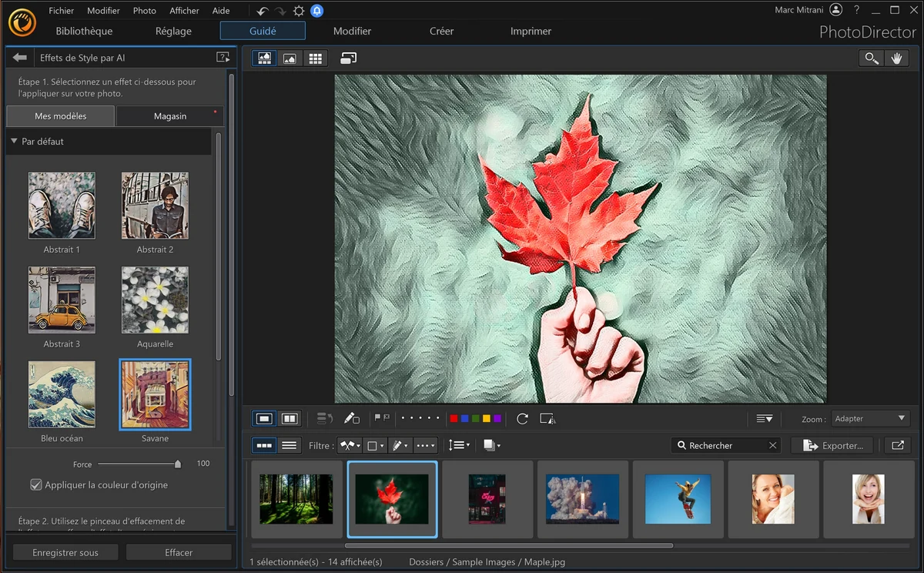924x573 pixels.
Task: Uncheck Appliquer la couleur d'origine checkbox
Action: click(x=35, y=485)
